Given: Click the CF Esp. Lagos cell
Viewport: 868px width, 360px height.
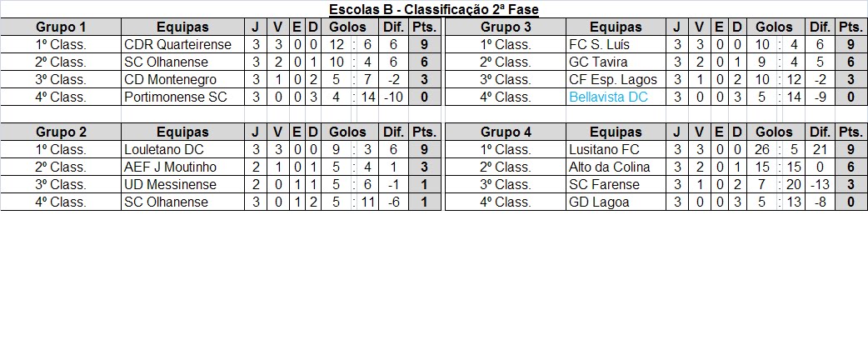Looking at the screenshot, I should click(x=616, y=80).
